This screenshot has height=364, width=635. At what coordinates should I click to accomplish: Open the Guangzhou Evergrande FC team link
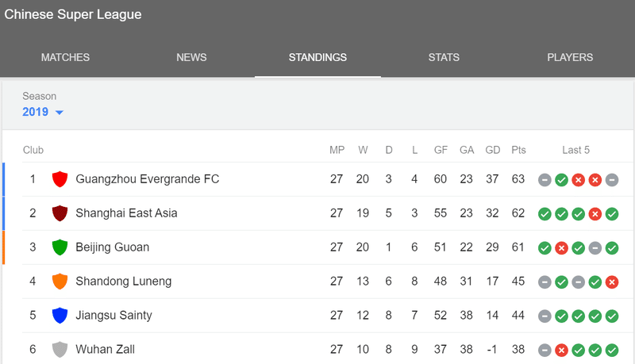(x=148, y=178)
